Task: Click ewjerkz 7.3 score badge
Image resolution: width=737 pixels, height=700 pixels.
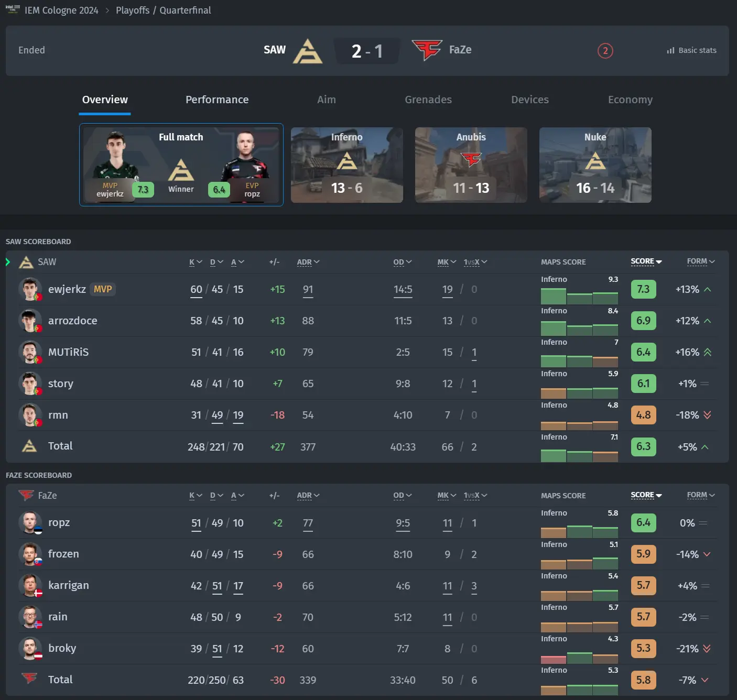Action: (643, 289)
